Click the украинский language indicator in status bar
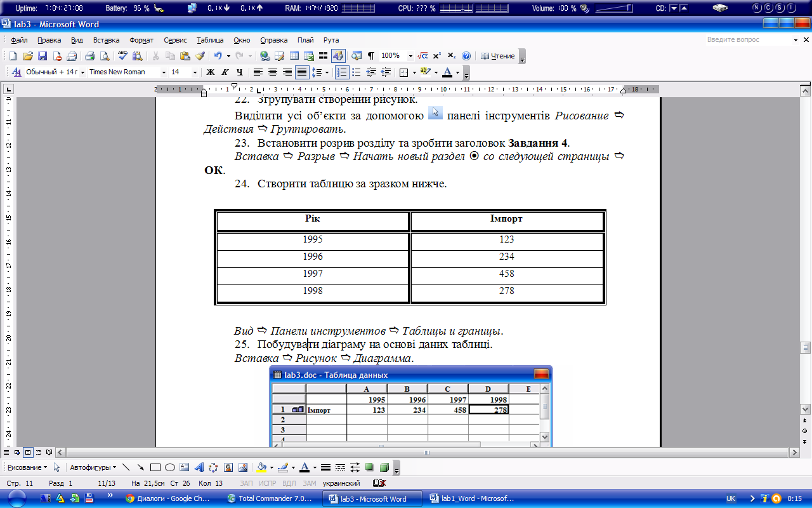Image resolution: width=812 pixels, height=508 pixels. coord(341,483)
